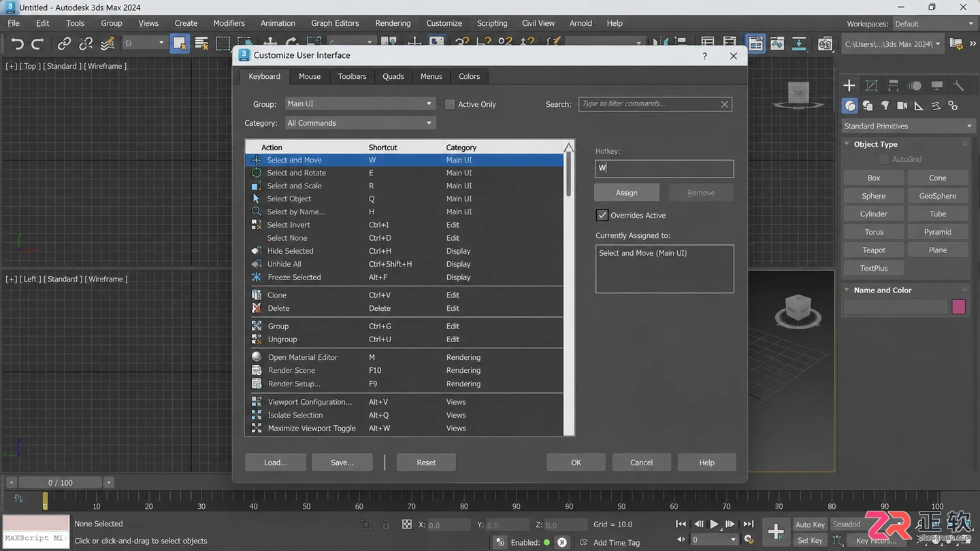980x551 pixels.
Task: Click the Undo arrow in main toolbar
Action: [17, 44]
